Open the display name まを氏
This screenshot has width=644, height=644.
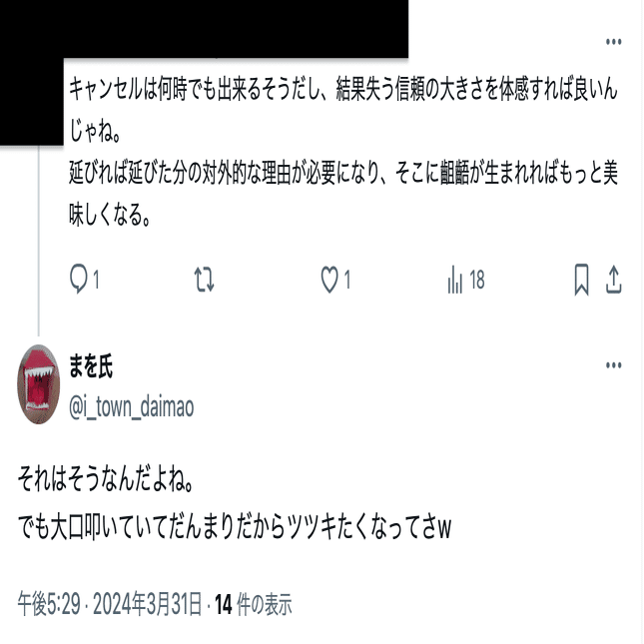(x=91, y=366)
